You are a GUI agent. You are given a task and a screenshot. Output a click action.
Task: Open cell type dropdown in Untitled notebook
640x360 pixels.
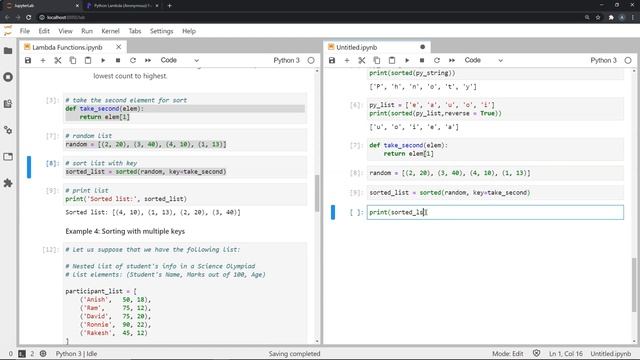tap(484, 60)
